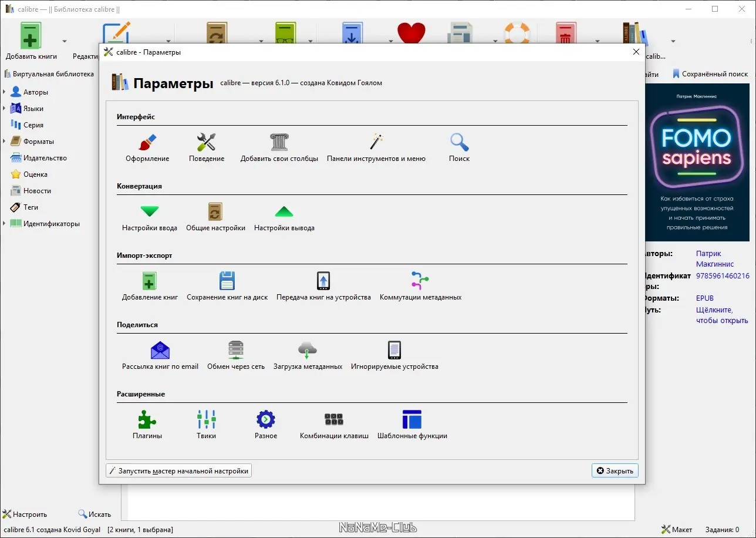Open Общие настройки conversion settings
This screenshot has height=538, width=756.
click(x=215, y=217)
